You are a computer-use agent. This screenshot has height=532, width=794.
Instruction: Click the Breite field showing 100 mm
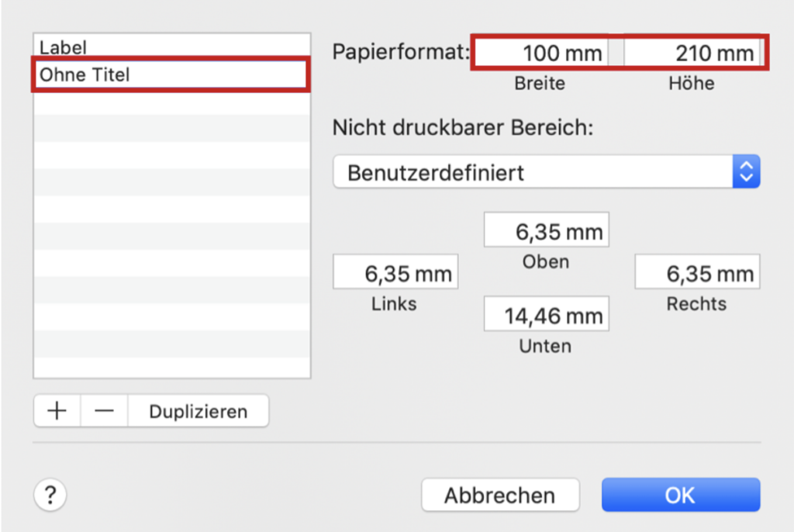pyautogui.click(x=540, y=53)
